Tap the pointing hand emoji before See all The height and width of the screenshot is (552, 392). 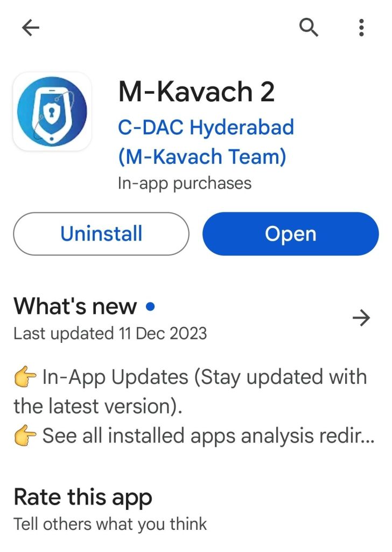click(x=25, y=436)
